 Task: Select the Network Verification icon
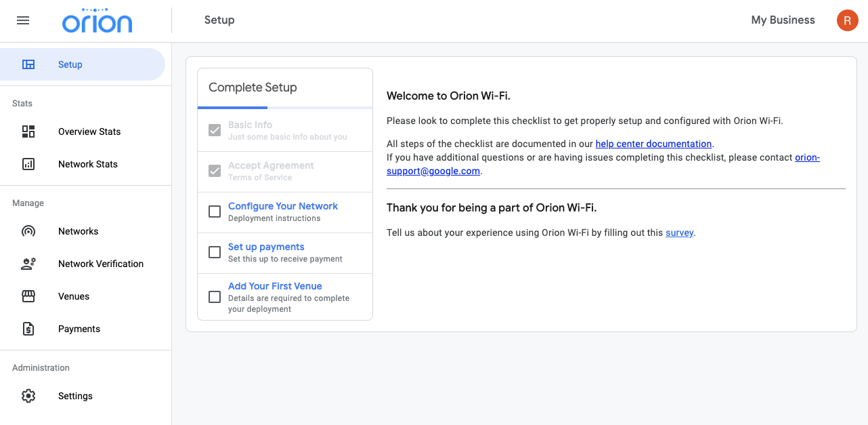28,263
